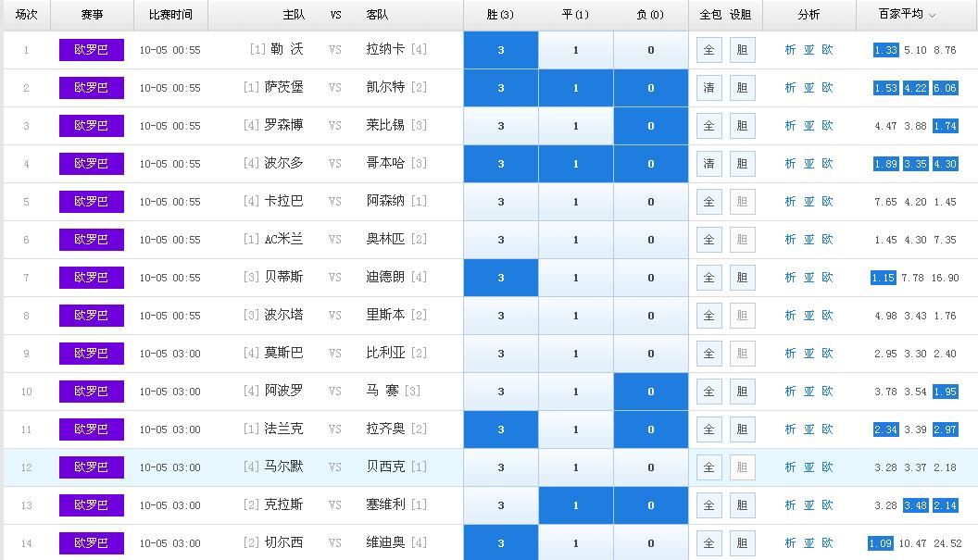The height and width of the screenshot is (560, 978).
Task: Open the 百家平均 dropdown in header
Action: pos(907,14)
